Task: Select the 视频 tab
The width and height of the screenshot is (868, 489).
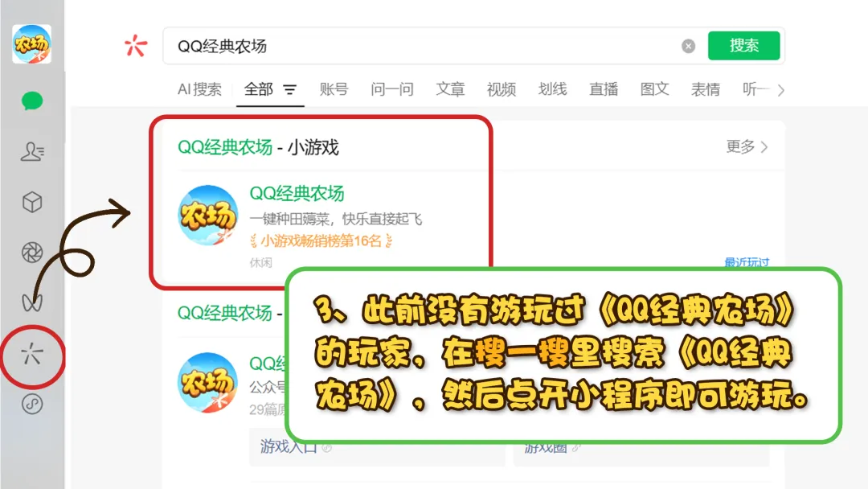Action: (x=502, y=89)
